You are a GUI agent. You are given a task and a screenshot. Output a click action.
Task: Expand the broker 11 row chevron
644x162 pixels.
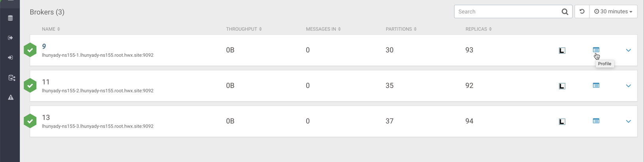pyautogui.click(x=628, y=86)
